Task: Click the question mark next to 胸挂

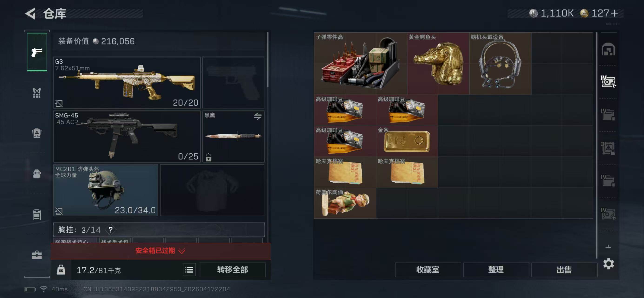Action: (110, 230)
